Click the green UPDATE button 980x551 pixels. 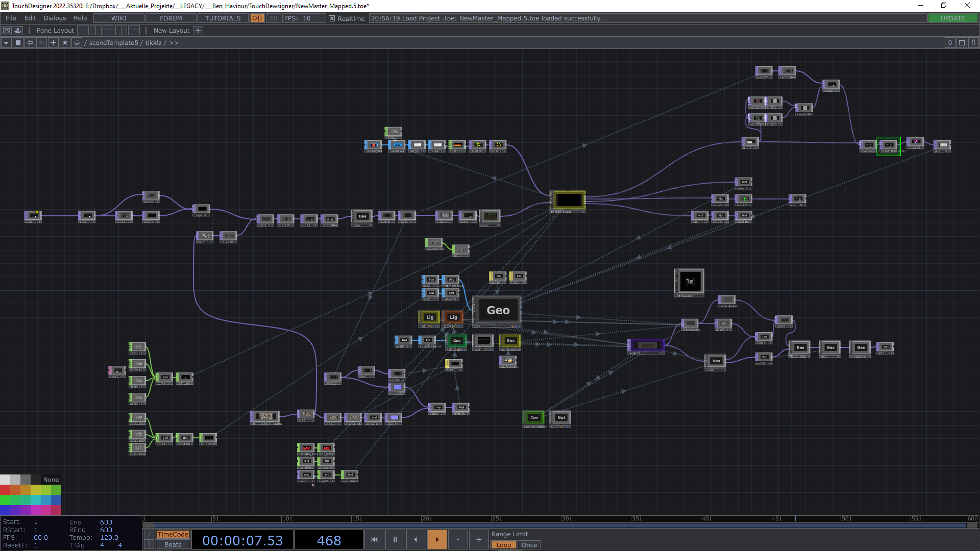point(952,18)
